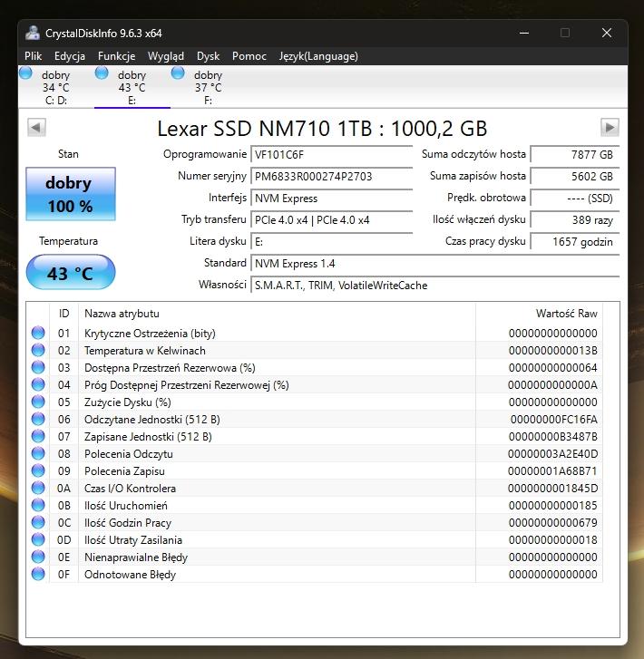Viewport: 644px width, 659px height.
Task: Click the serial number field
Action: (x=331, y=177)
